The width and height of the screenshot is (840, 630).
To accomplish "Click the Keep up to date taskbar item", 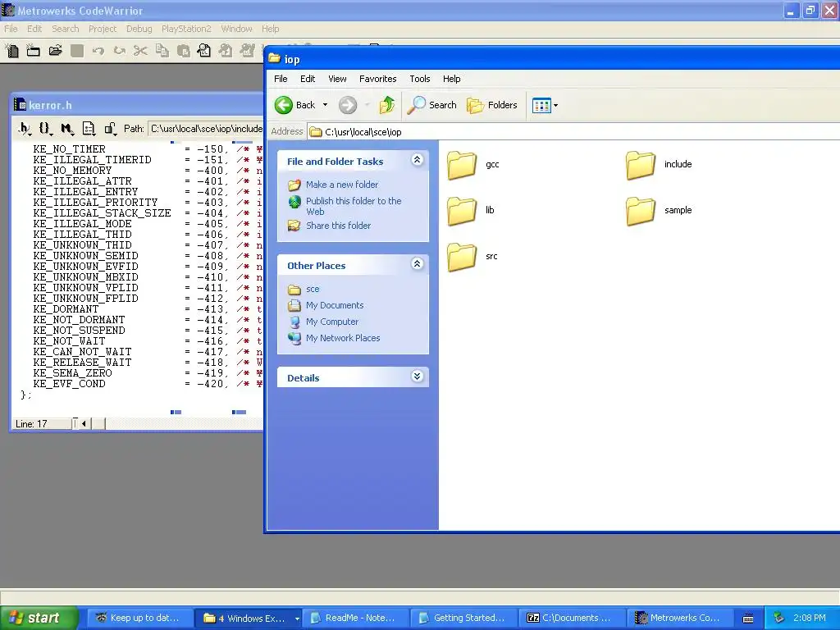I will pos(139,619).
